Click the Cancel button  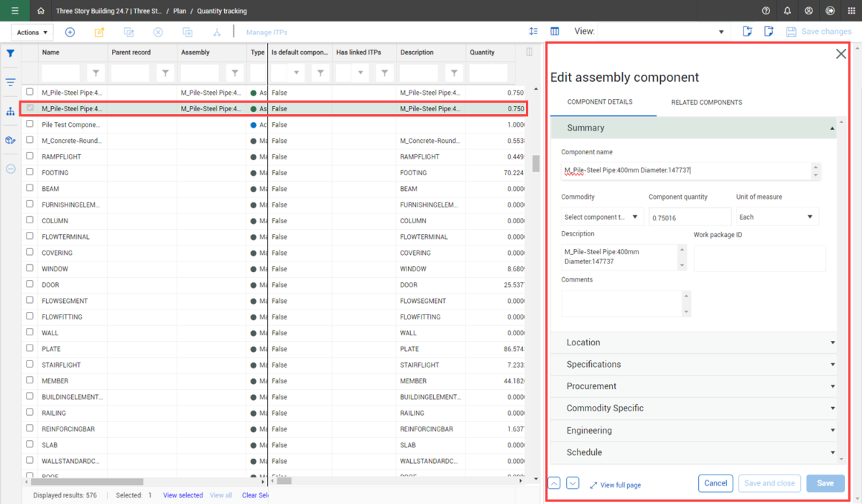[715, 483]
